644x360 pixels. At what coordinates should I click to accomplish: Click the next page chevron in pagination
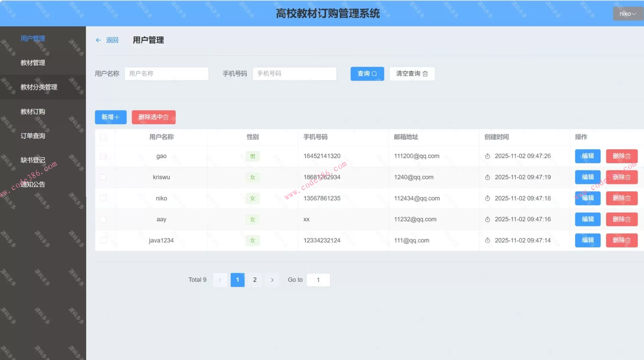[272, 280]
